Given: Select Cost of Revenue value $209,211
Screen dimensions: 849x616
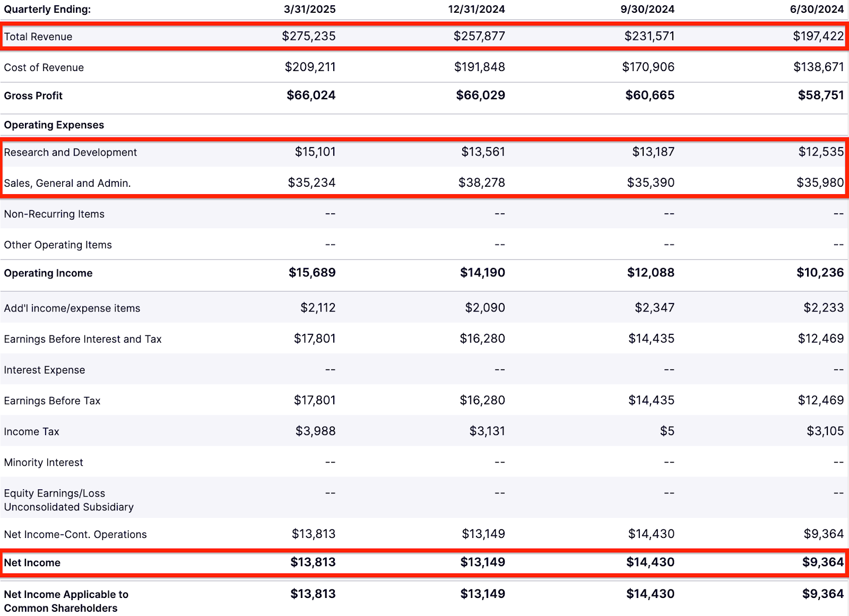Looking at the screenshot, I should click(310, 67).
